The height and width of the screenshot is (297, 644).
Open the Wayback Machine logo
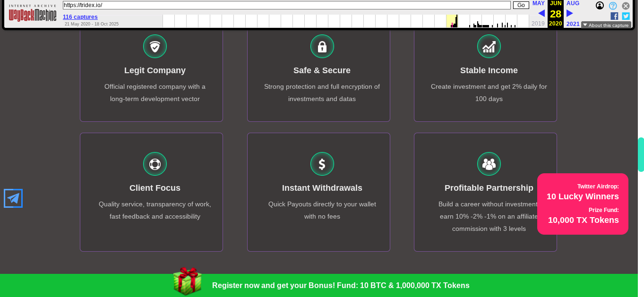(33, 13)
